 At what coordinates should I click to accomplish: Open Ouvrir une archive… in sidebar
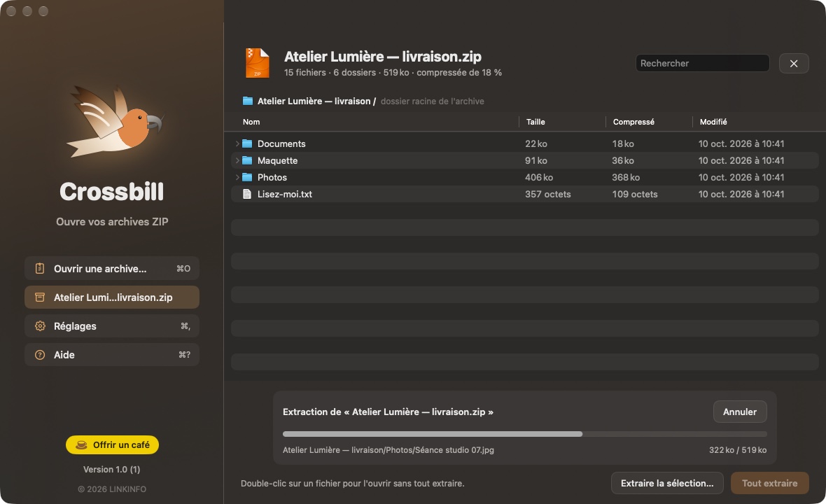tap(112, 269)
